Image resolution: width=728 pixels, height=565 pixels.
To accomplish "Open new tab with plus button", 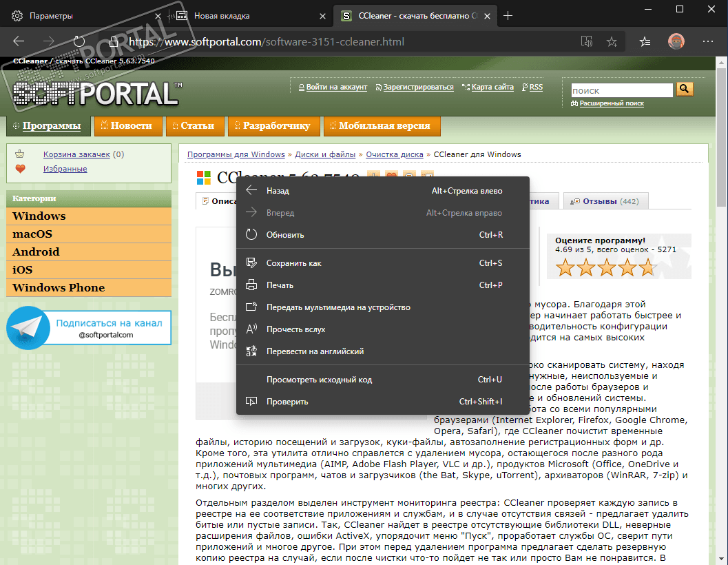I will tap(508, 16).
